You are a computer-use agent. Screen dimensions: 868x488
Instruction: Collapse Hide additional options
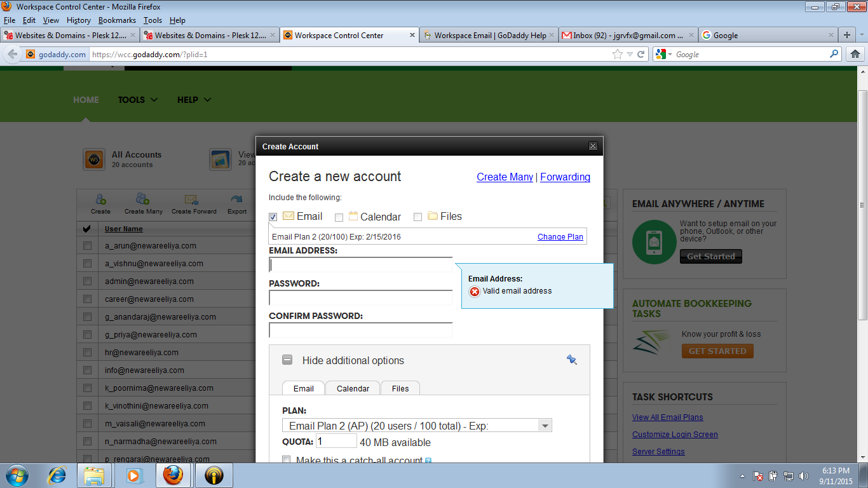[287, 360]
